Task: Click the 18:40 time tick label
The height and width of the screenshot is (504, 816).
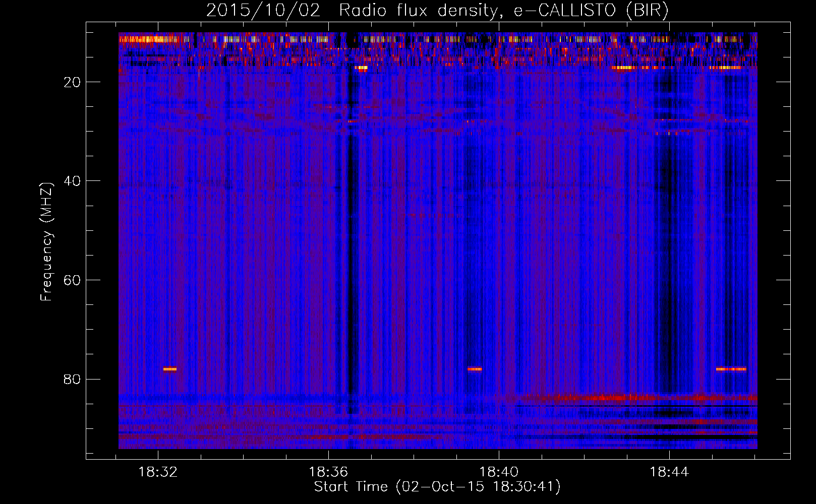Action: click(x=499, y=472)
